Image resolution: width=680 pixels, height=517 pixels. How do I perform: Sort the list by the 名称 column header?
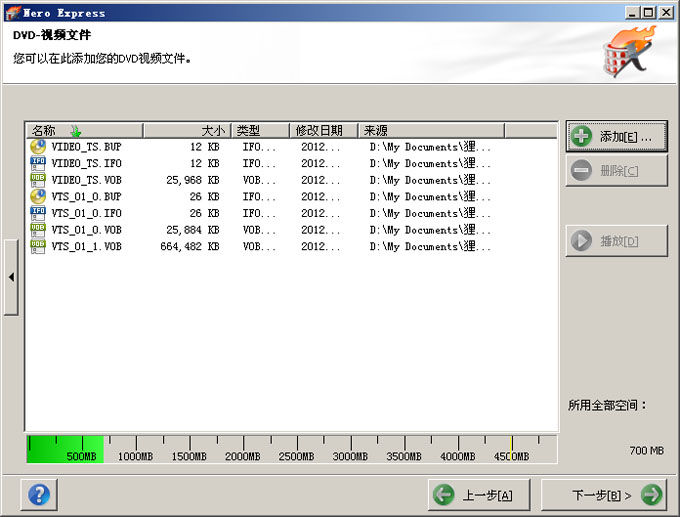(85, 131)
